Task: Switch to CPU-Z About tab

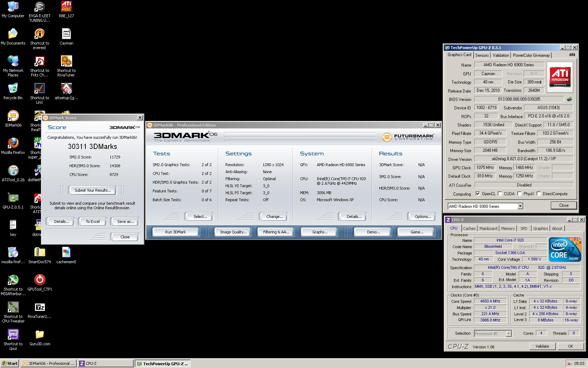Action: (x=557, y=229)
